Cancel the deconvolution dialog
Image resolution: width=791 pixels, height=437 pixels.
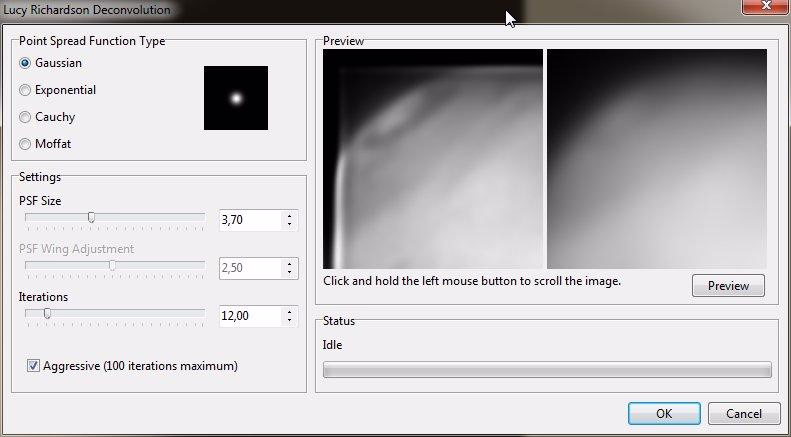(743, 413)
